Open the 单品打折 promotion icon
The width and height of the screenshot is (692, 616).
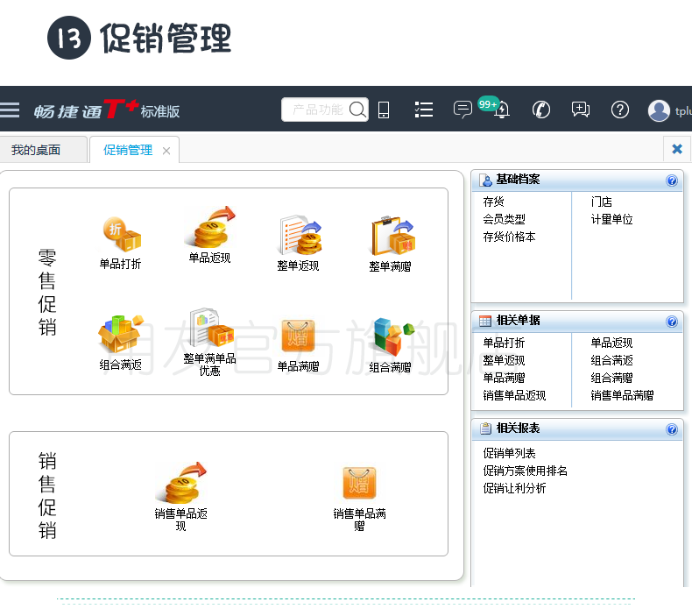click(x=121, y=234)
